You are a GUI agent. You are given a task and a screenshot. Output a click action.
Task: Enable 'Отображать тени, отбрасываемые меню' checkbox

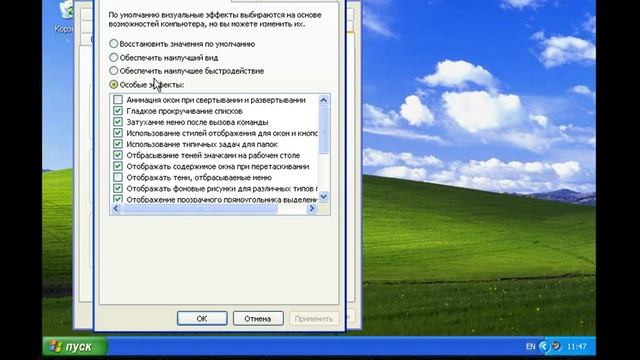click(118, 177)
